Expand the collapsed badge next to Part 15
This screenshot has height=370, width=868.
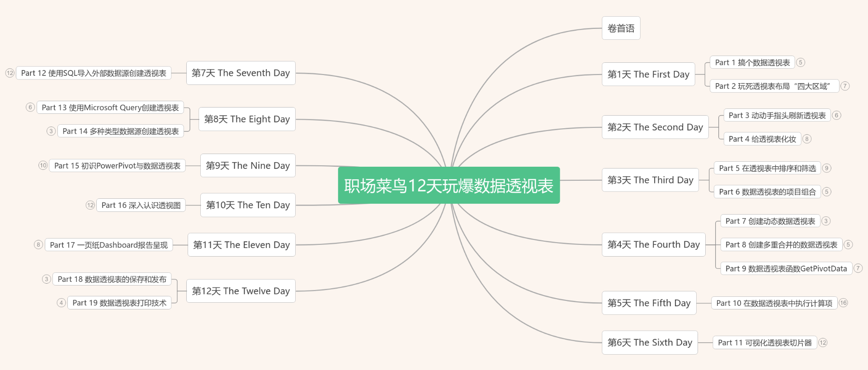[43, 165]
